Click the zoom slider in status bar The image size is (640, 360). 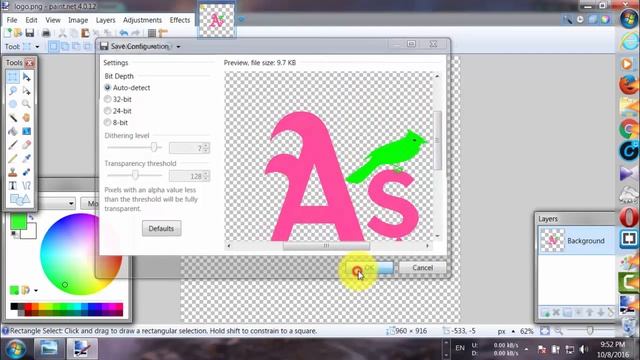(x=590, y=331)
